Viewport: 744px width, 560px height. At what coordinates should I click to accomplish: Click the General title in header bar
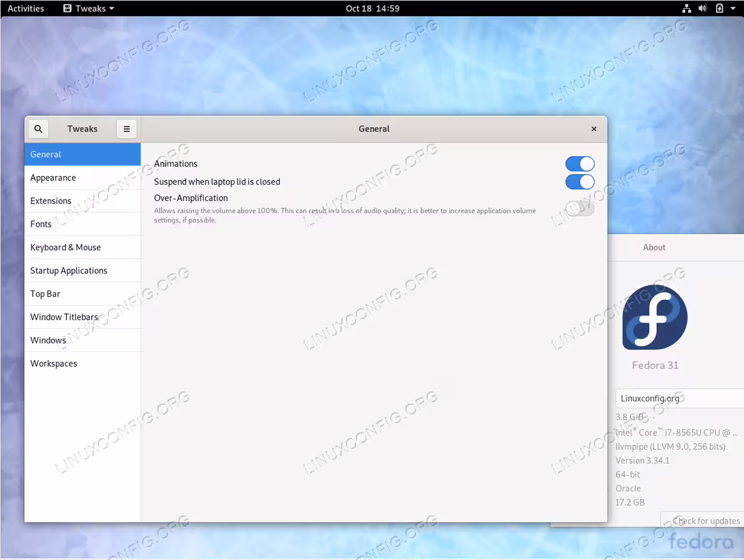[374, 129]
